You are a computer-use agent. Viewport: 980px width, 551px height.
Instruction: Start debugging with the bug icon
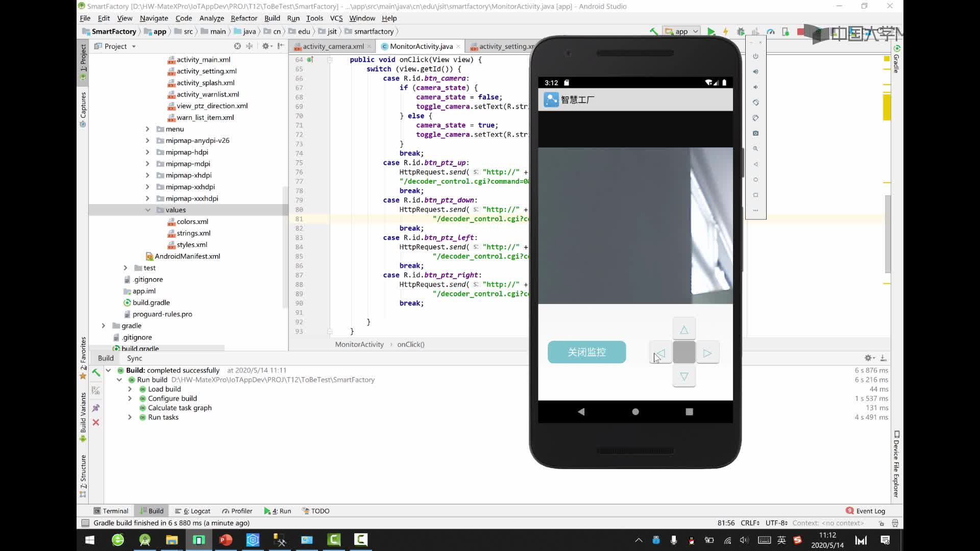pyautogui.click(x=741, y=32)
